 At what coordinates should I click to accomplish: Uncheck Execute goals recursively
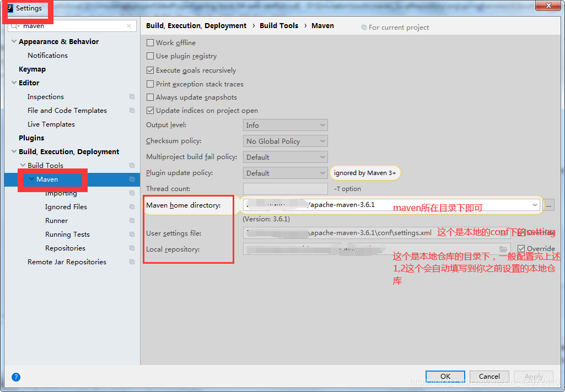pos(150,70)
